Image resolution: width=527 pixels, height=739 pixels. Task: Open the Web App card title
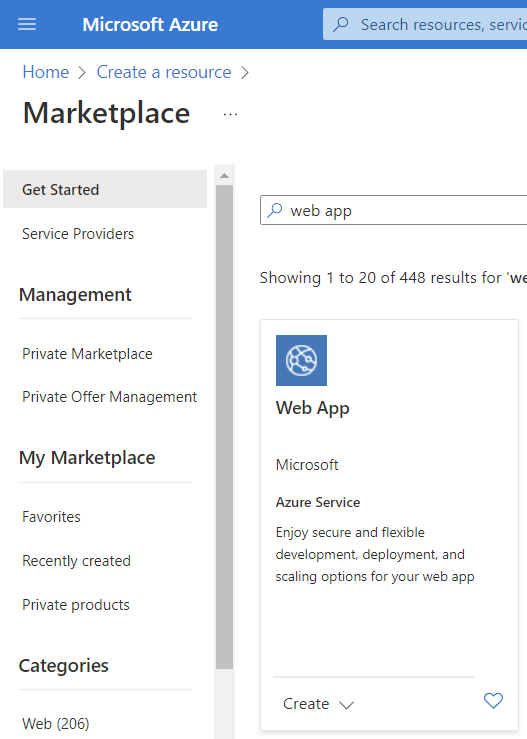pos(313,408)
